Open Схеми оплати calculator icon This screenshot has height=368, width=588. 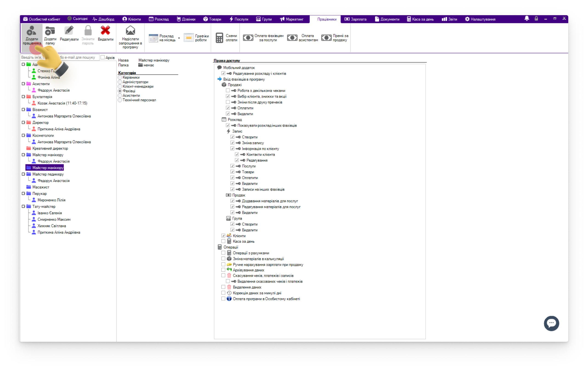coord(219,38)
